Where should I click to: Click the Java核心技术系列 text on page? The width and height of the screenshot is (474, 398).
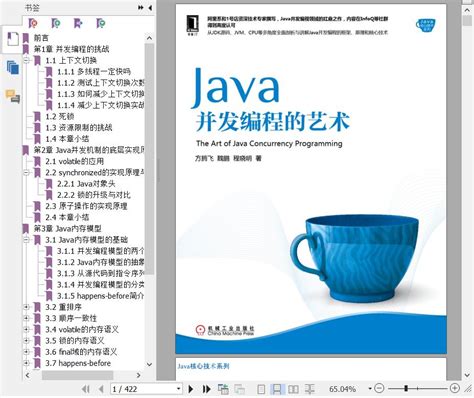(x=203, y=366)
